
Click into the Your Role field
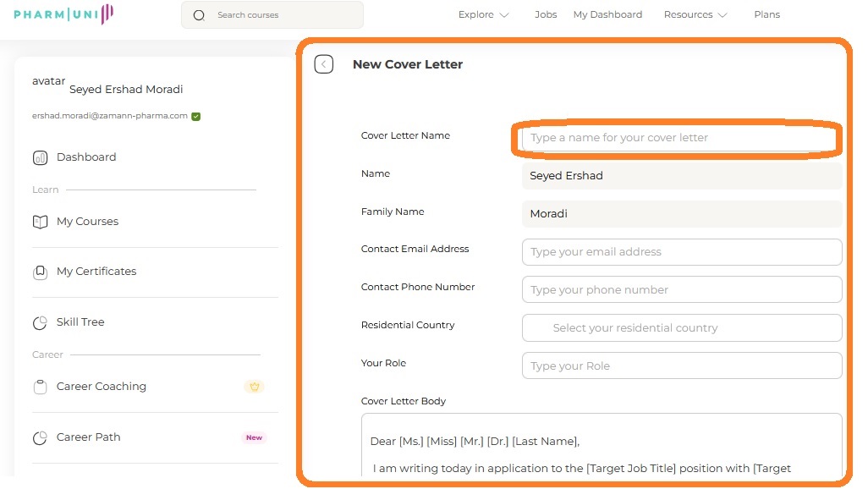click(x=681, y=366)
